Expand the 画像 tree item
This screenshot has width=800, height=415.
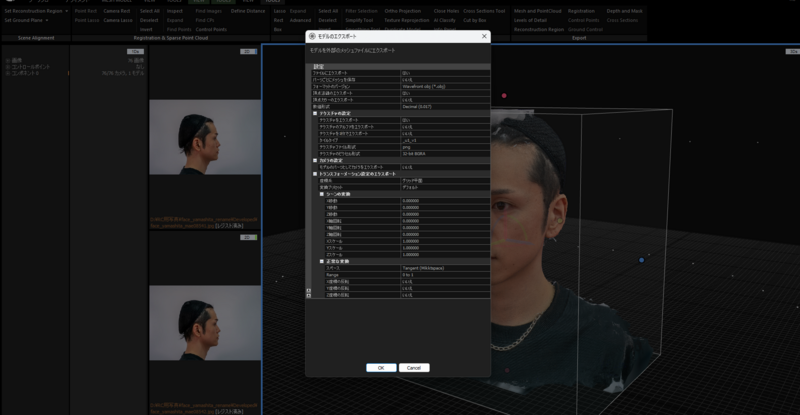(8, 60)
